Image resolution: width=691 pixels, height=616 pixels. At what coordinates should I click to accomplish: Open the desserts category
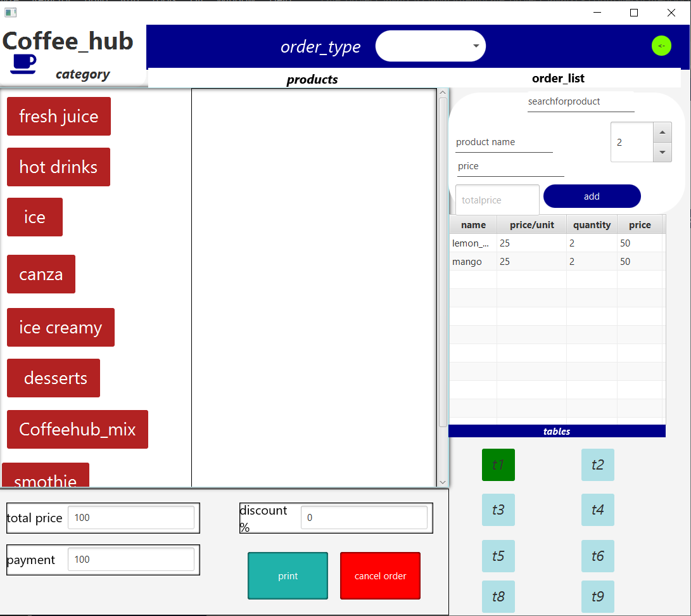click(53, 378)
